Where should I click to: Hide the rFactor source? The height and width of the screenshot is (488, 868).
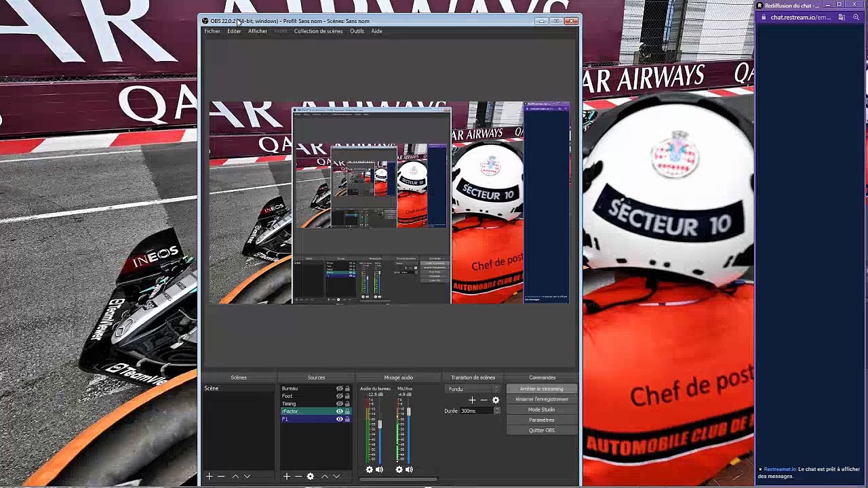pyautogui.click(x=339, y=411)
